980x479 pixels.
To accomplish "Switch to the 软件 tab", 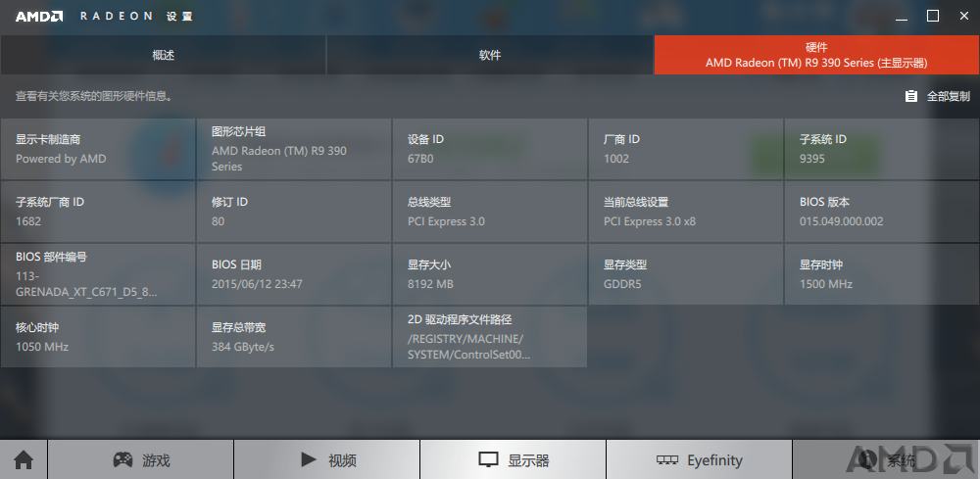I will (490, 55).
